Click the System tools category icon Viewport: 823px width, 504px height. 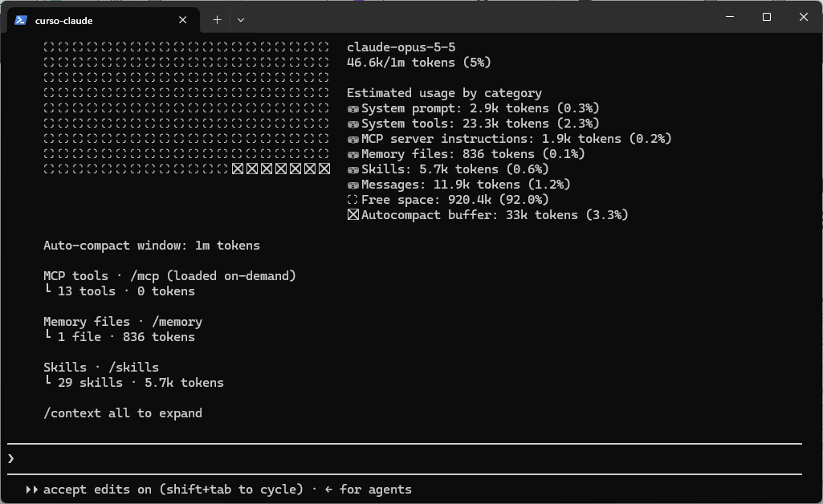tap(352, 124)
